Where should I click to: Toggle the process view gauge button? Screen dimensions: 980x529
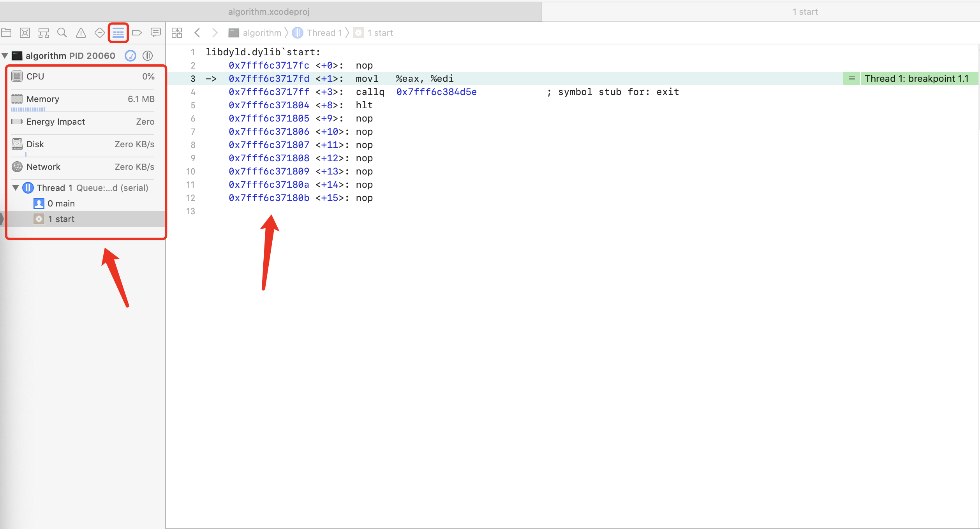[130, 56]
